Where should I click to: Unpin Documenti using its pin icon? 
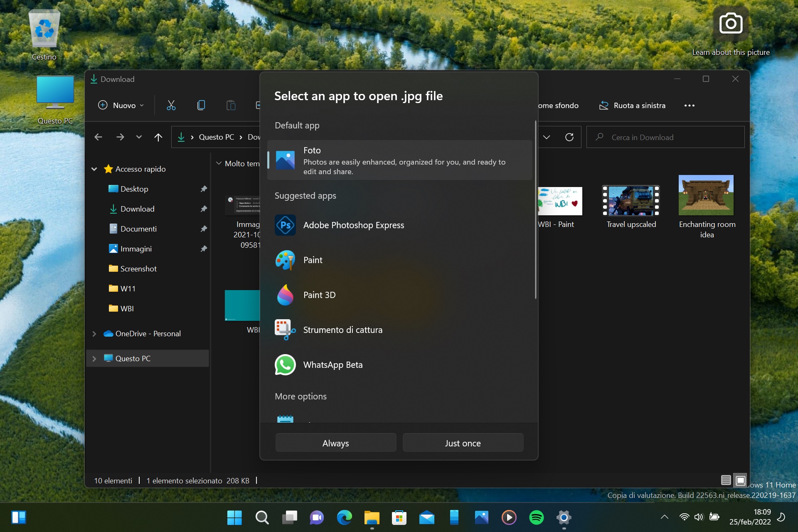coord(204,229)
